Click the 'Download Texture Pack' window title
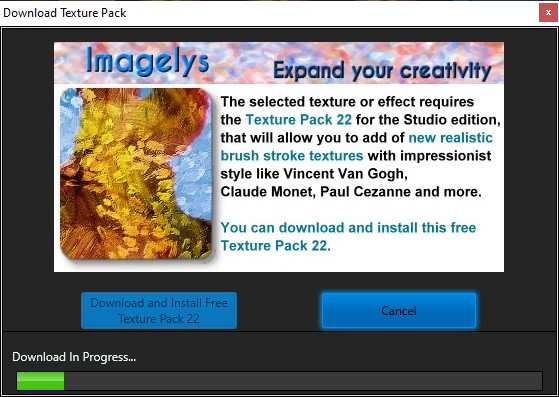 65,13
